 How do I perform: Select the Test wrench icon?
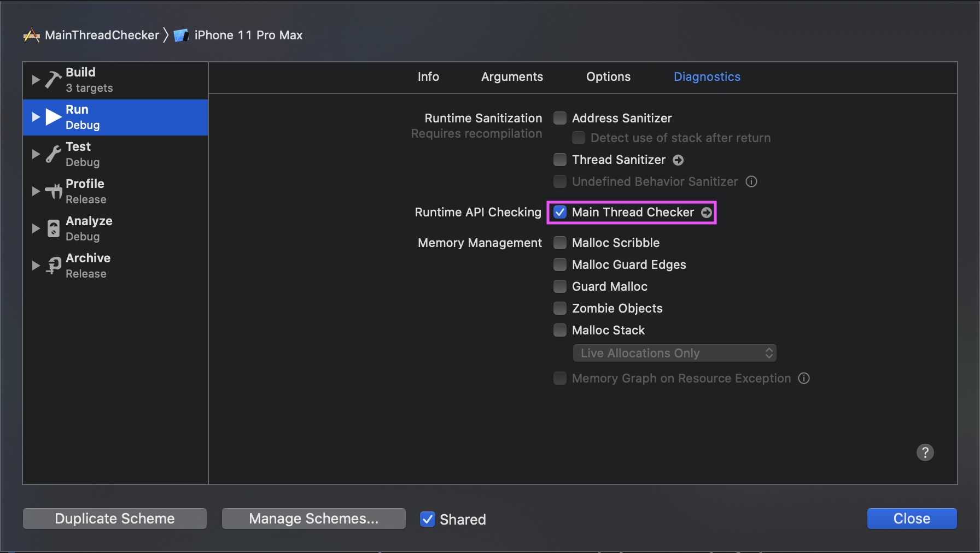click(52, 154)
